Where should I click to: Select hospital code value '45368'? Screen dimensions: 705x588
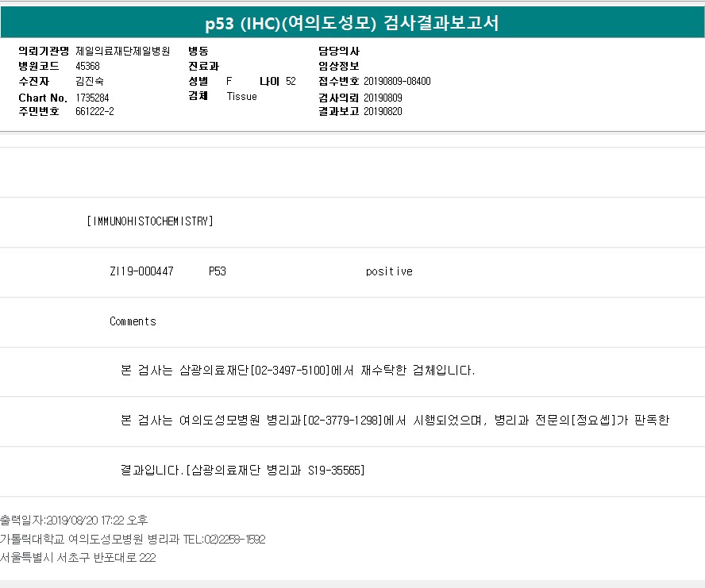(x=87, y=66)
